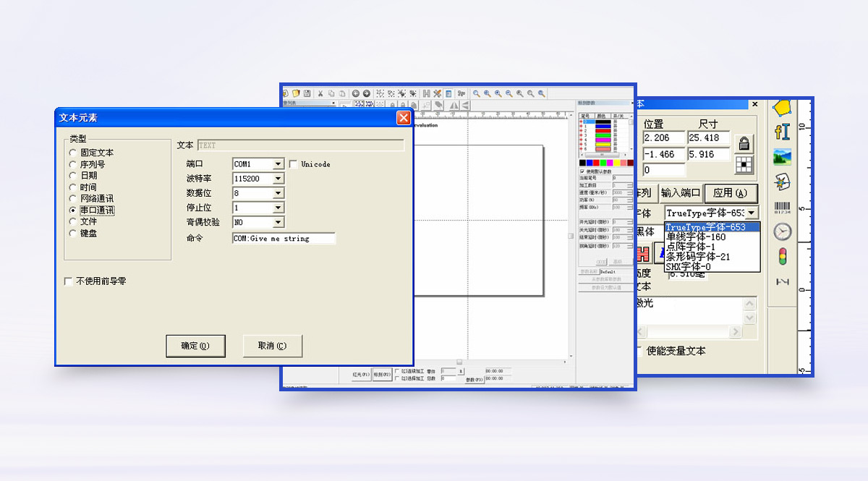Open the picture image tool
The image size is (868, 481).
point(782,157)
